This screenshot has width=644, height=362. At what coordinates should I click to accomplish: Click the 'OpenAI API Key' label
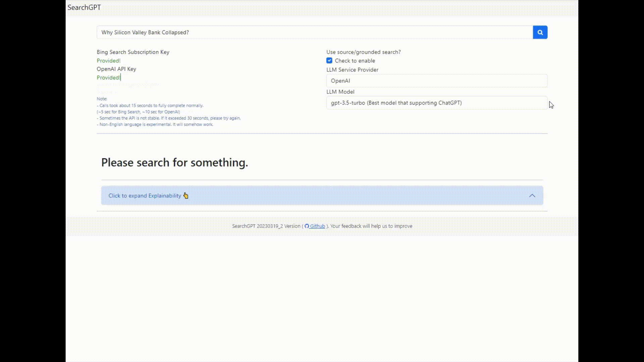(x=116, y=69)
